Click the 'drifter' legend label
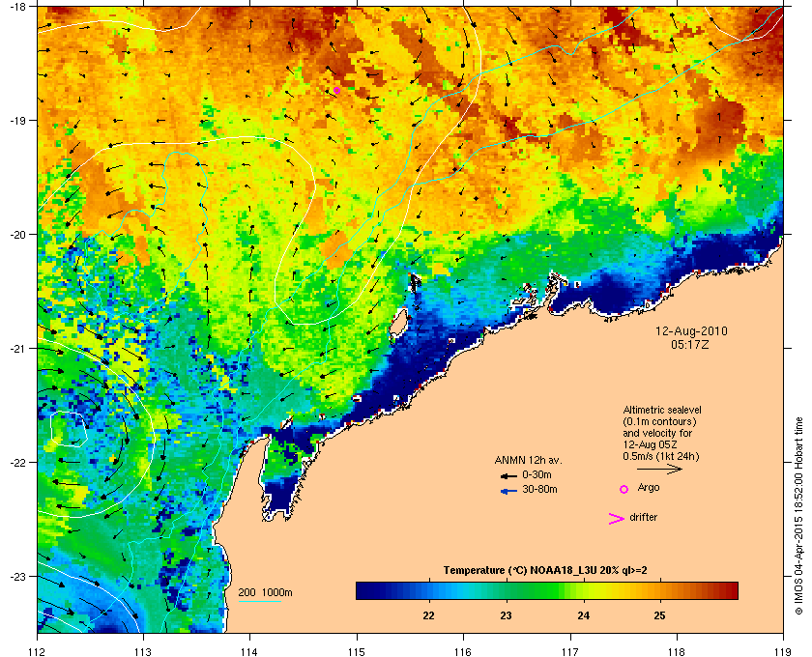 point(643,517)
